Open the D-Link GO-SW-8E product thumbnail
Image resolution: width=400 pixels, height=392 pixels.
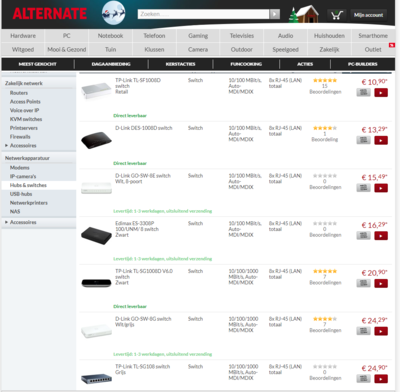[96, 188]
